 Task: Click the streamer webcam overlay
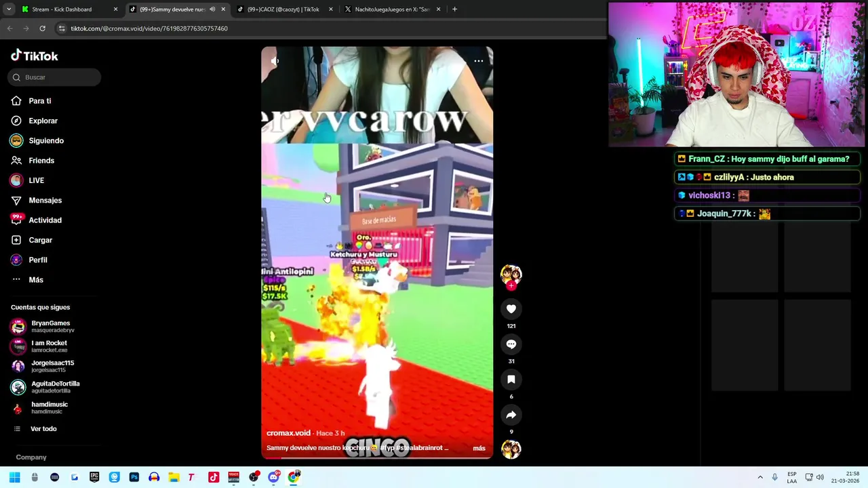[x=737, y=75]
